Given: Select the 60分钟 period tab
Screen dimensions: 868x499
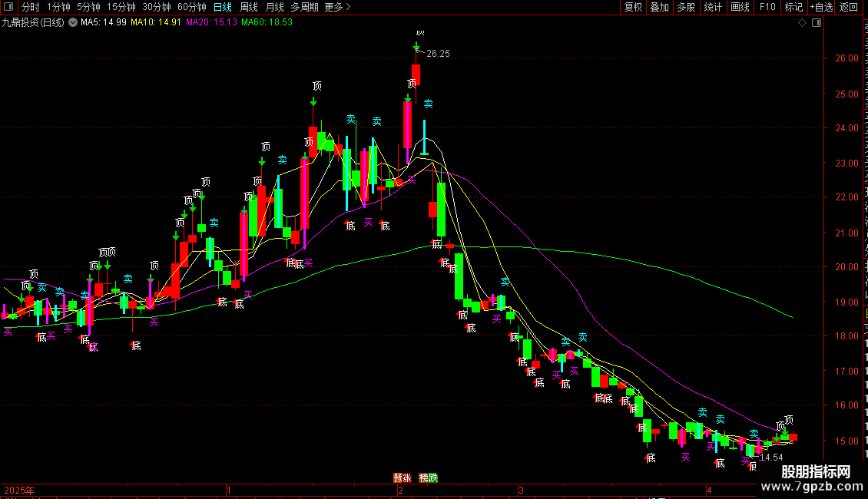Looking at the screenshot, I should (x=191, y=7).
